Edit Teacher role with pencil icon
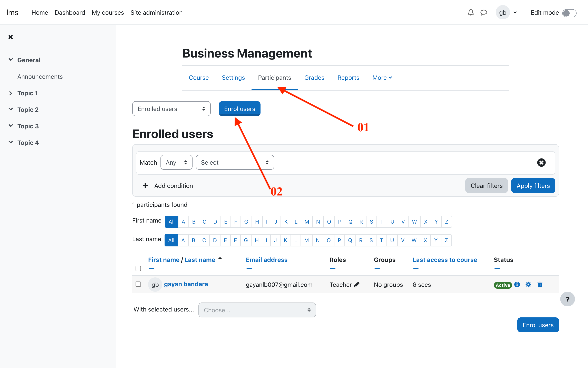The width and height of the screenshot is (588, 368). (x=357, y=285)
